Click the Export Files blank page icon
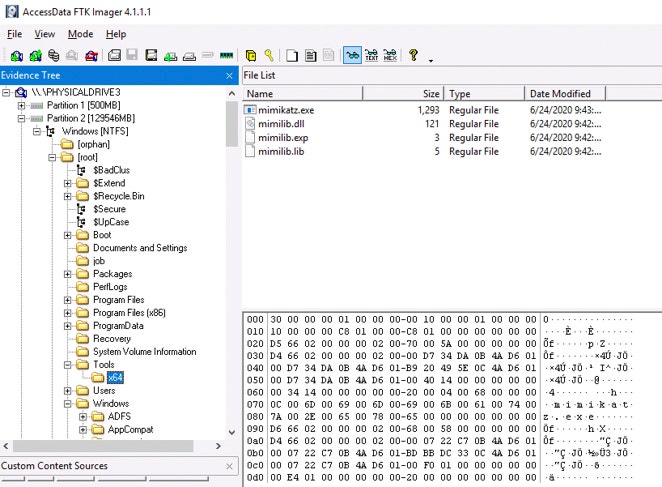 [x=292, y=55]
